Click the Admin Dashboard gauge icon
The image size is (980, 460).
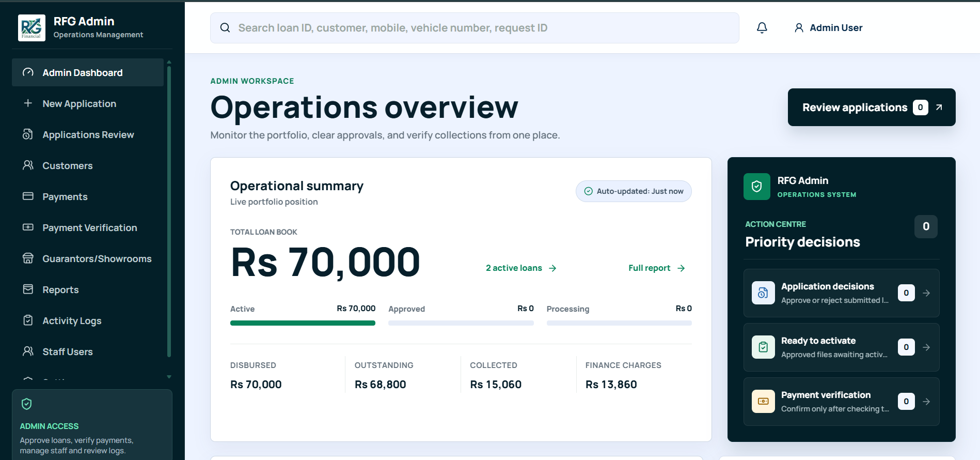tap(28, 72)
